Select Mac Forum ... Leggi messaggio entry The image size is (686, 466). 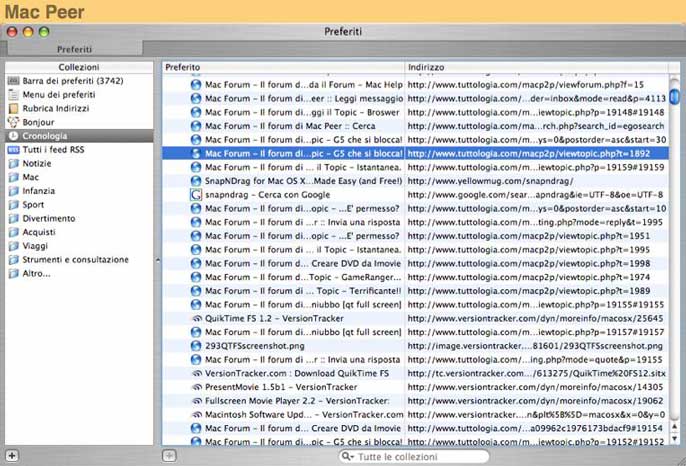304,98
